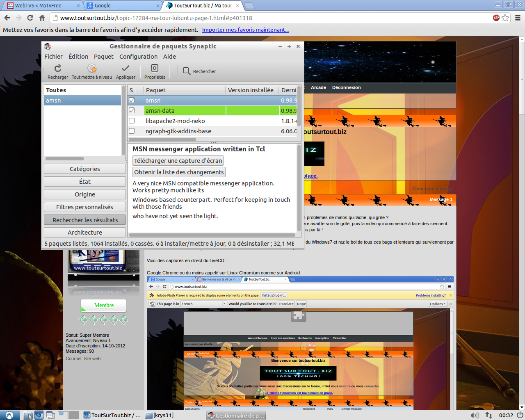
Task: Click the browser home icon
Action: pyautogui.click(x=42, y=18)
